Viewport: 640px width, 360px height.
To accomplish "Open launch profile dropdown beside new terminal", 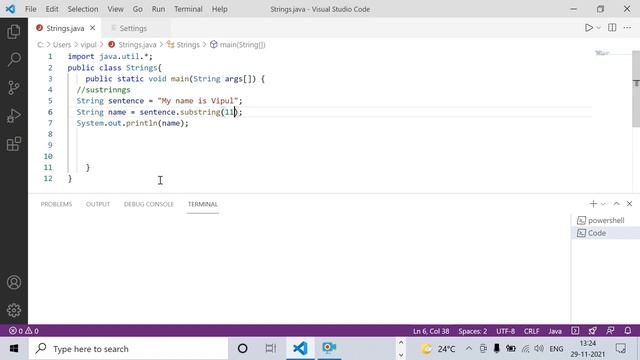I will (x=603, y=204).
